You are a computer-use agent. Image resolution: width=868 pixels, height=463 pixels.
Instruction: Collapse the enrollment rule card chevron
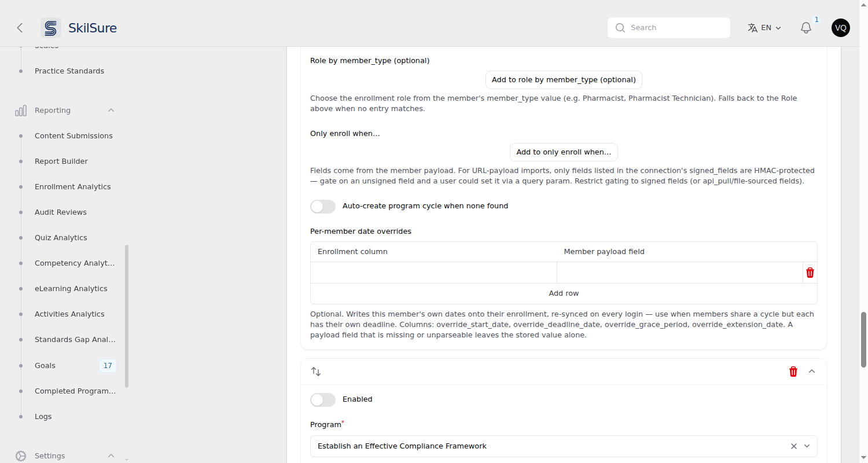tap(812, 372)
